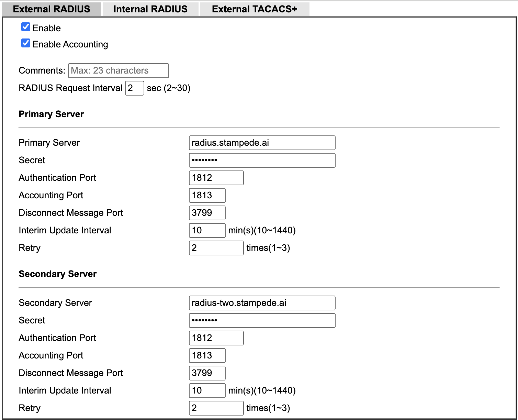Screen dimensions: 518x420
Task: Select the secondary Secret field
Action: [x=262, y=320]
